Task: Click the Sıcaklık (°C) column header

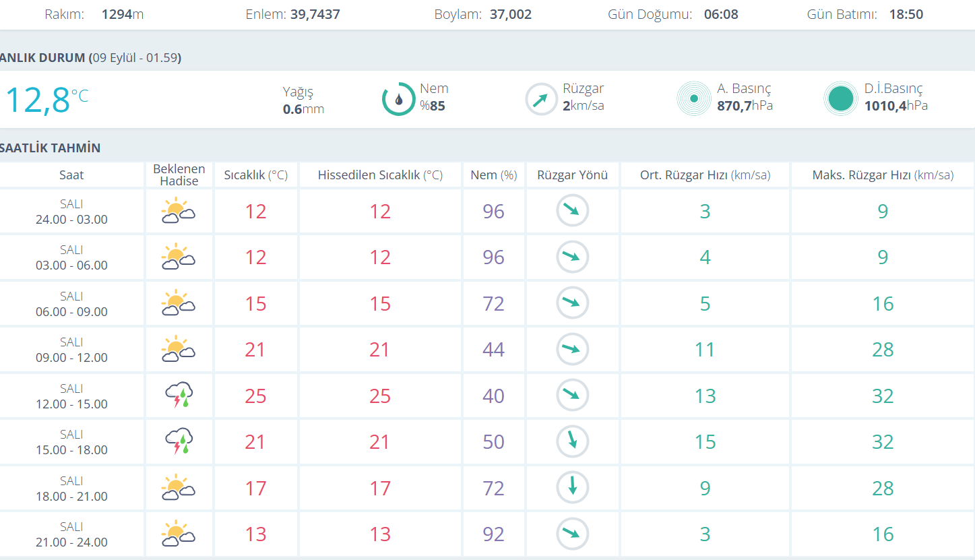Action: 255,175
